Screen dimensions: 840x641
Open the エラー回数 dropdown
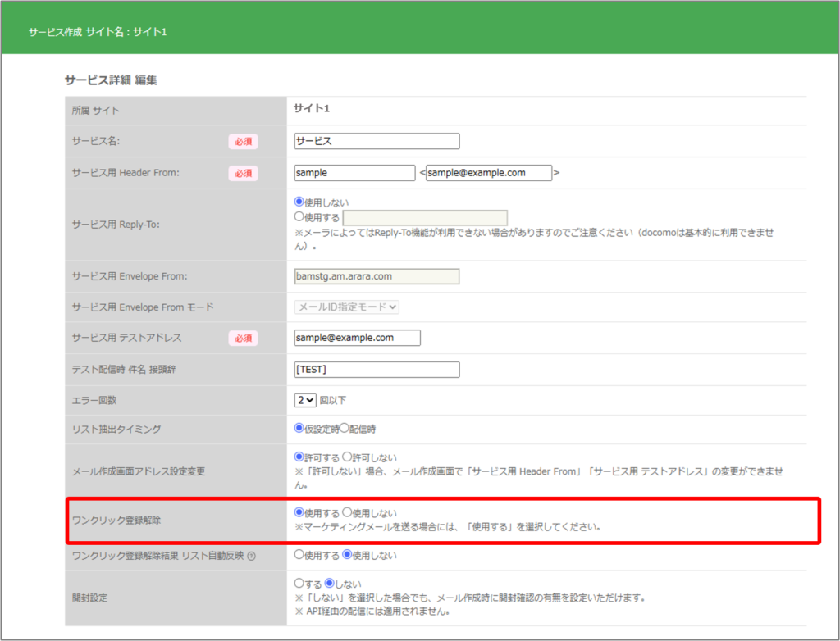pos(305,400)
